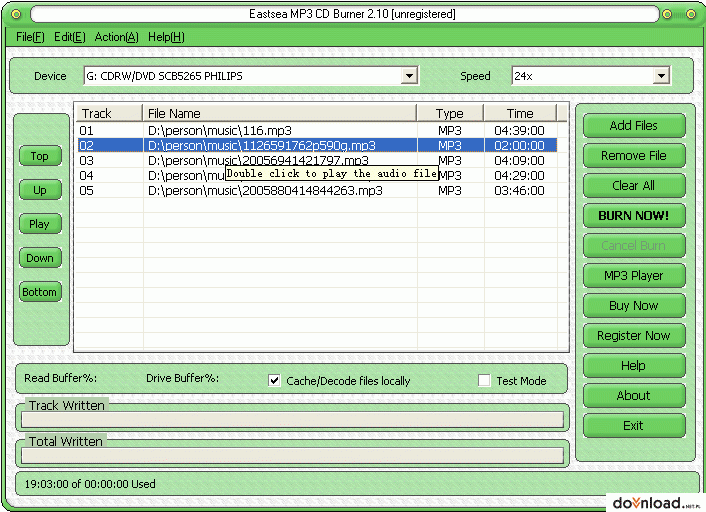Sort by Time column header
The height and width of the screenshot is (512, 706).
(x=520, y=113)
